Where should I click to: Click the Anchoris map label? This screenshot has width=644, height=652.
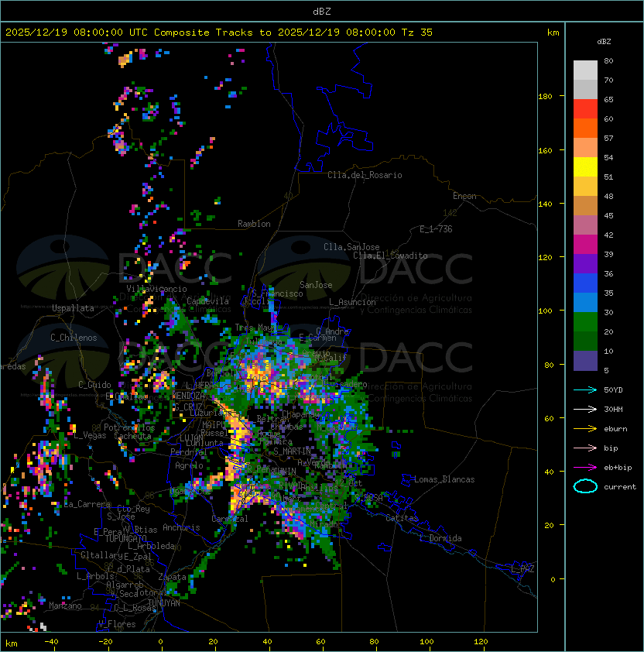tap(181, 527)
